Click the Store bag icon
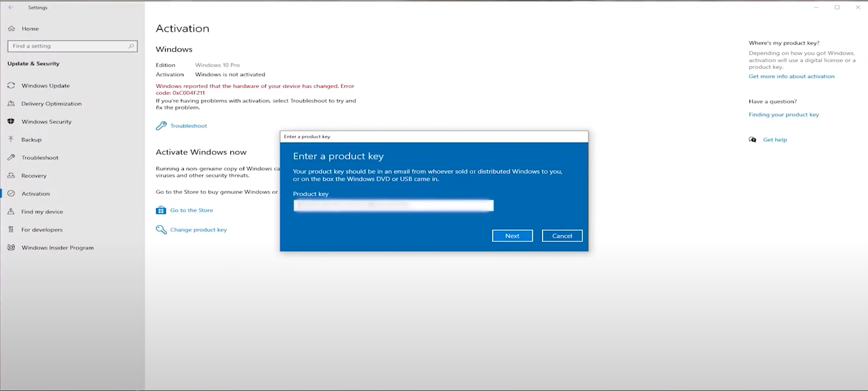The height and width of the screenshot is (391, 868). coord(161,210)
